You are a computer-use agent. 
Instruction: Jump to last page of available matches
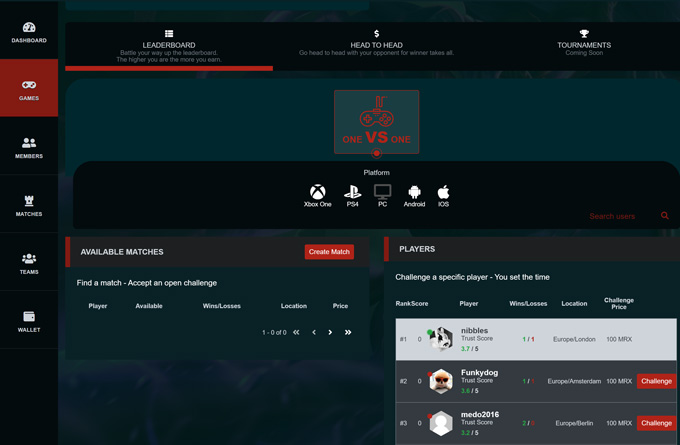click(348, 332)
